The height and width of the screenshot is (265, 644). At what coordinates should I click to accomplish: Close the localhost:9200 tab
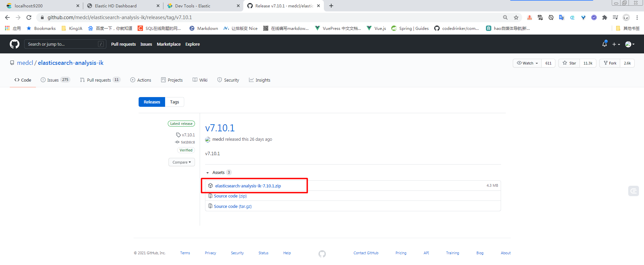(78, 6)
